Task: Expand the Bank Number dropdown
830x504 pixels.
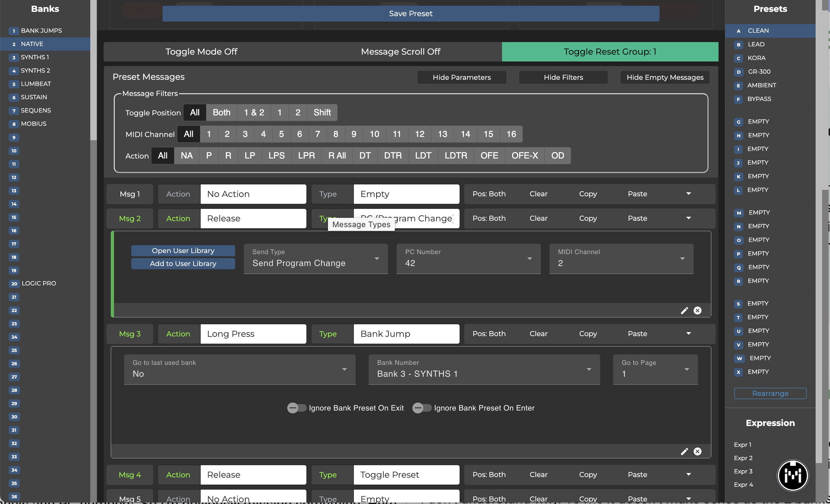Action: (484, 370)
